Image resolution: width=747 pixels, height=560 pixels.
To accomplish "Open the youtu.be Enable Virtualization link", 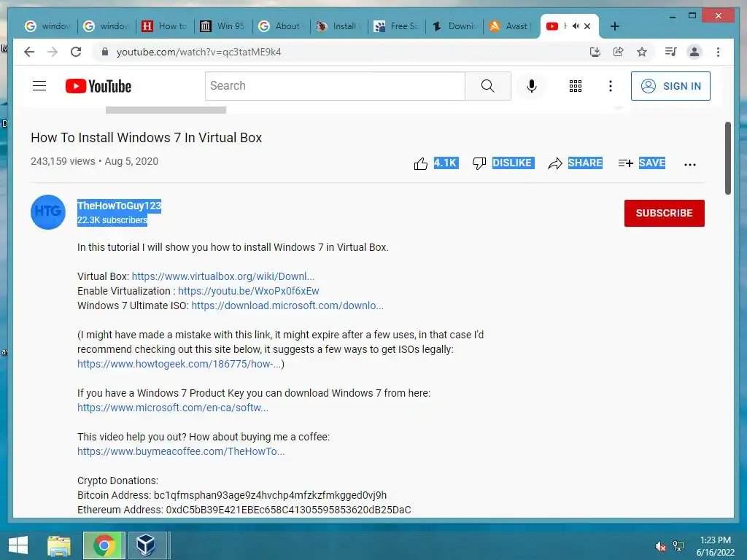I will 248,291.
